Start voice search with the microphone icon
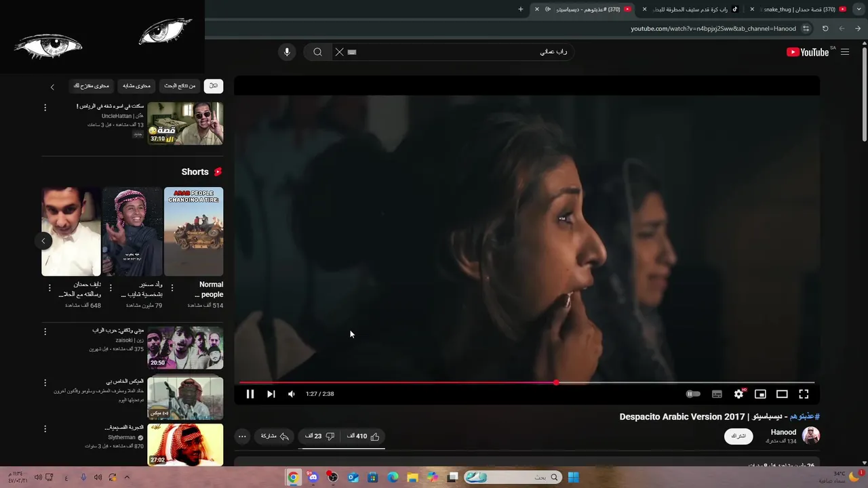Image resolution: width=868 pixels, height=488 pixels. pos(287,52)
